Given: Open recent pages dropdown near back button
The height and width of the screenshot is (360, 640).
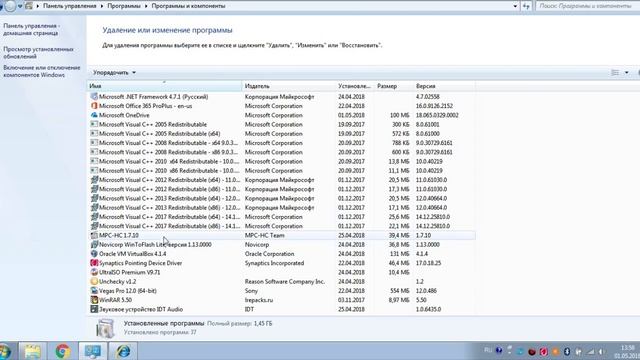Looking at the screenshot, I should click(x=20, y=6).
